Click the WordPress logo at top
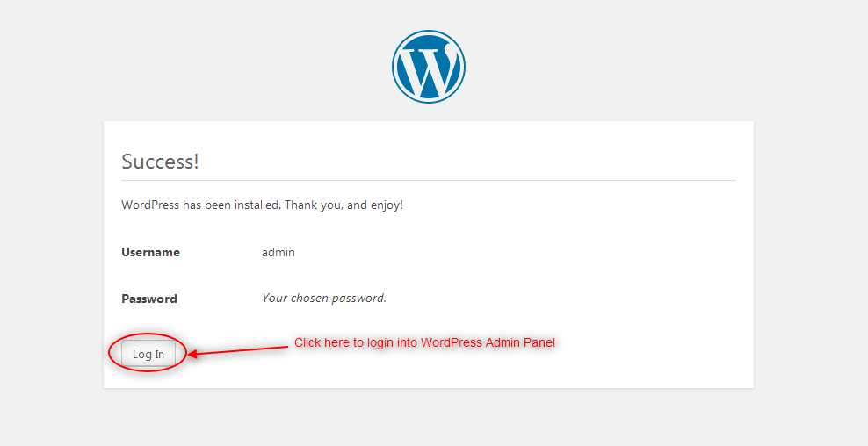This screenshot has height=446, width=868. (429, 67)
